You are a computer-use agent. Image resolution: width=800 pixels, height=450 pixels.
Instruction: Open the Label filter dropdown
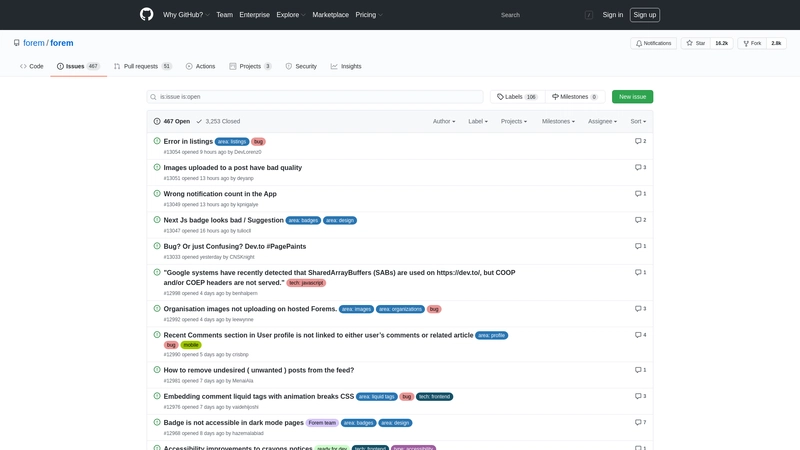(478, 121)
